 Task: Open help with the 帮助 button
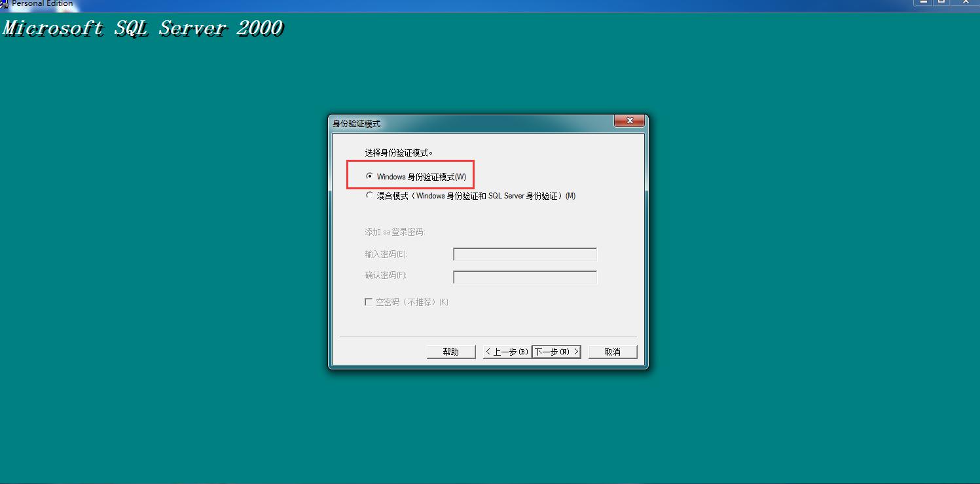450,351
